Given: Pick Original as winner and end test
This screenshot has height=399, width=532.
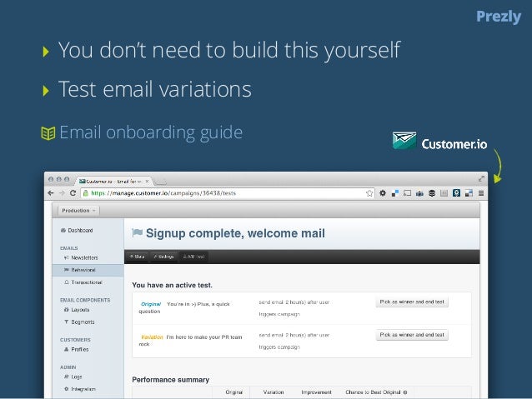Looking at the screenshot, I should coord(412,302).
